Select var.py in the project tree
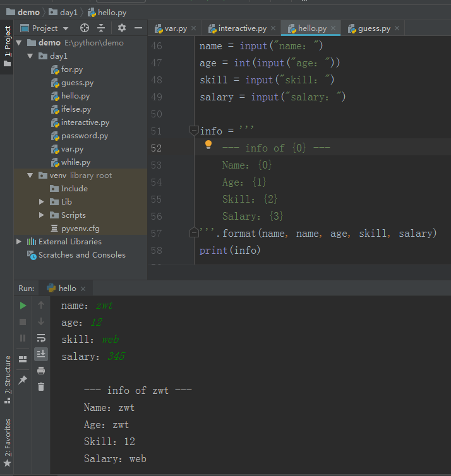This screenshot has height=476, width=451. coord(67,149)
